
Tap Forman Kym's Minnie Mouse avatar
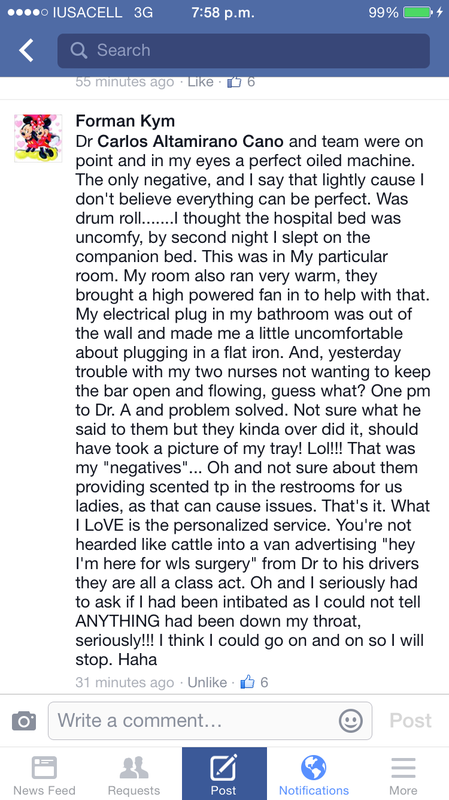(38, 138)
